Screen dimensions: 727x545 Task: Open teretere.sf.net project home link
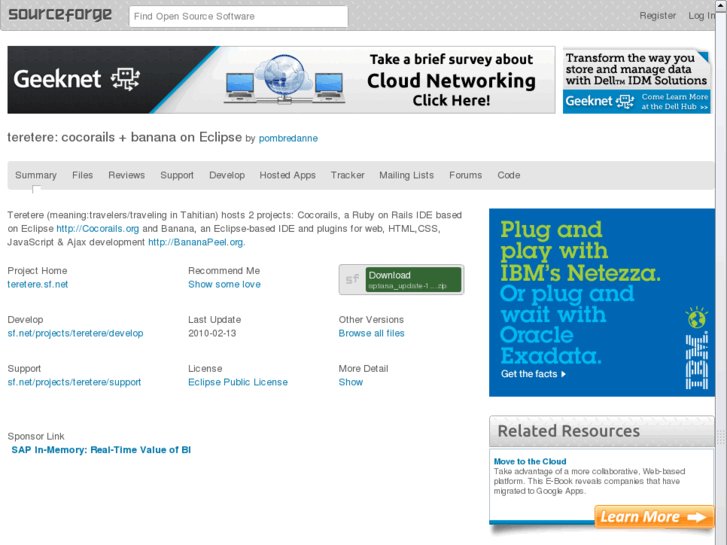point(38,284)
